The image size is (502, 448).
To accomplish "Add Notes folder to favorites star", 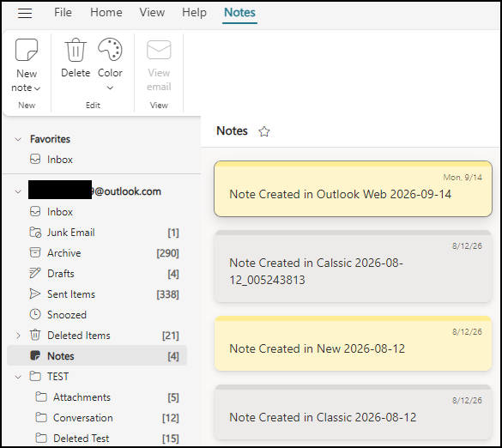I will [x=264, y=131].
